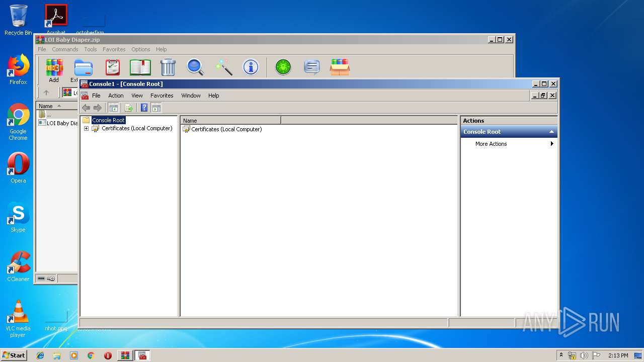
Task: Open WinRAR Options menu
Action: pyautogui.click(x=141, y=49)
